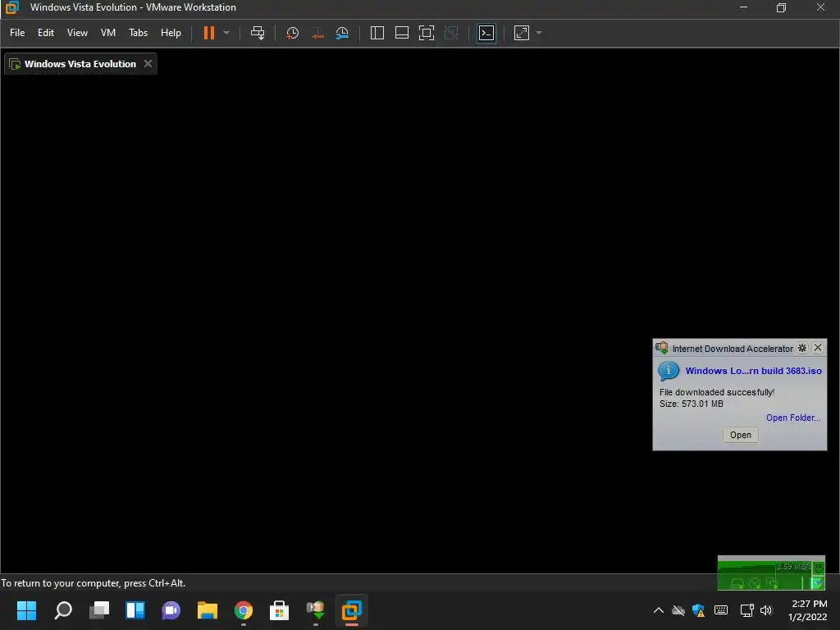This screenshot has width=840, height=630.
Task: Open Internet Download Accelerator notification settings gear
Action: pos(802,348)
